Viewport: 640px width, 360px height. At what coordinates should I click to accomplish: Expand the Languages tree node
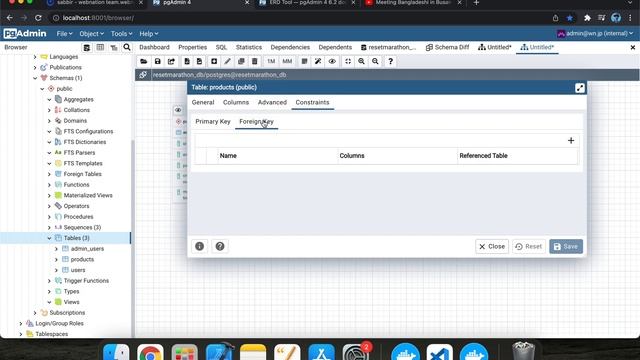(x=35, y=57)
